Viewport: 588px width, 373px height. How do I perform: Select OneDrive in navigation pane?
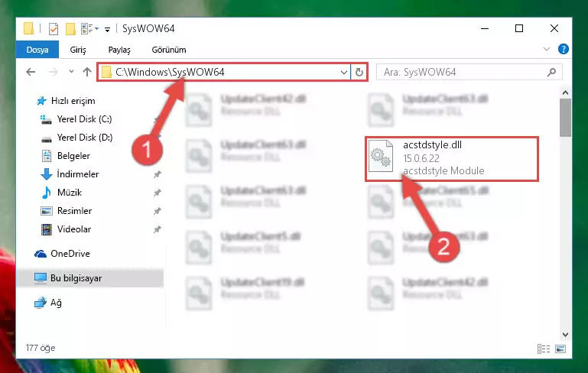click(x=70, y=254)
